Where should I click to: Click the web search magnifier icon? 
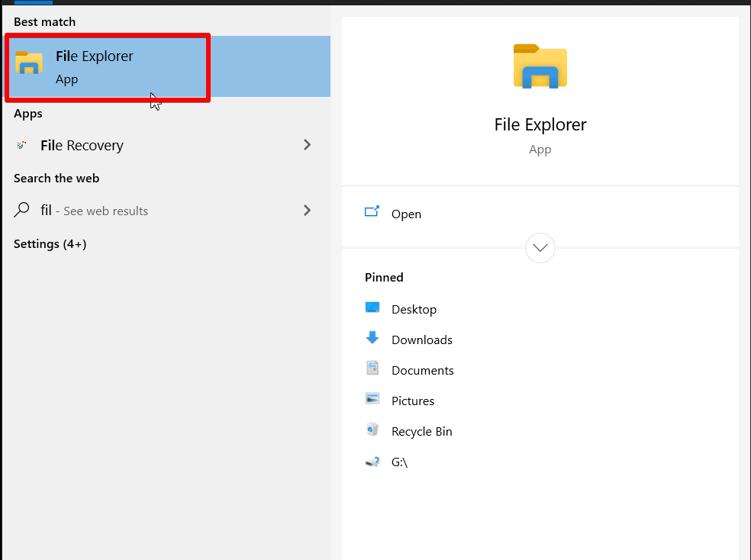(x=21, y=210)
